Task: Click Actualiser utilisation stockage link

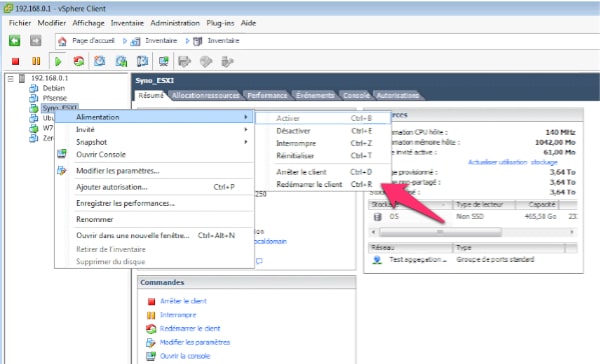Action: click(513, 162)
